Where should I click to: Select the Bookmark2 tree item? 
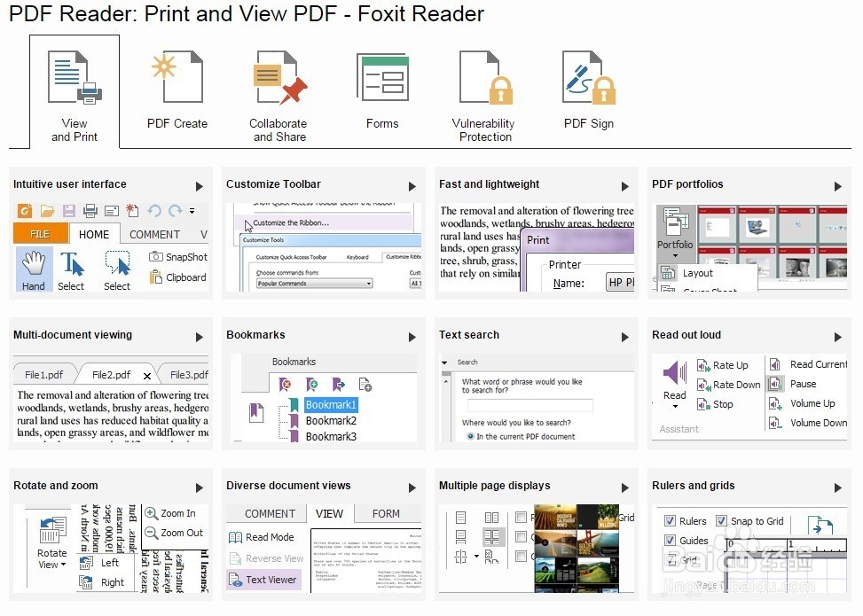pyautogui.click(x=331, y=421)
